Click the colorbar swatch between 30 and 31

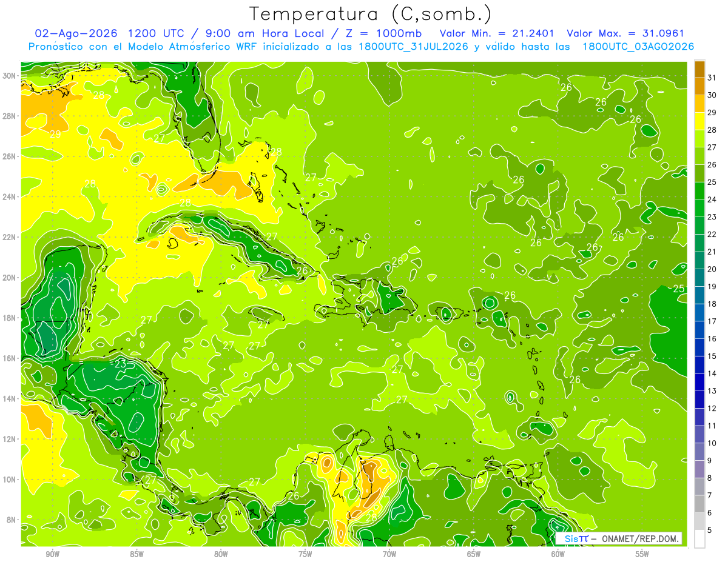699,86
